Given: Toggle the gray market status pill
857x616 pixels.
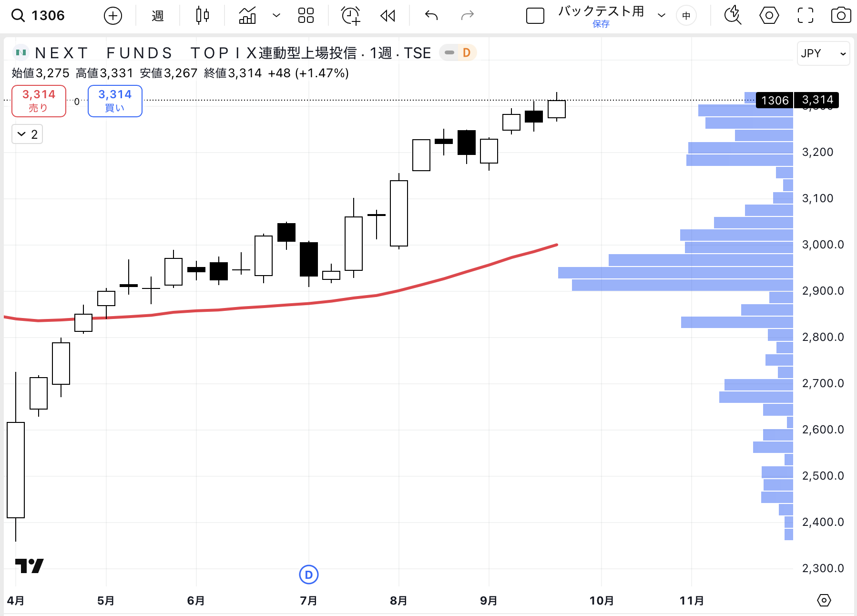Looking at the screenshot, I should click(x=449, y=52).
